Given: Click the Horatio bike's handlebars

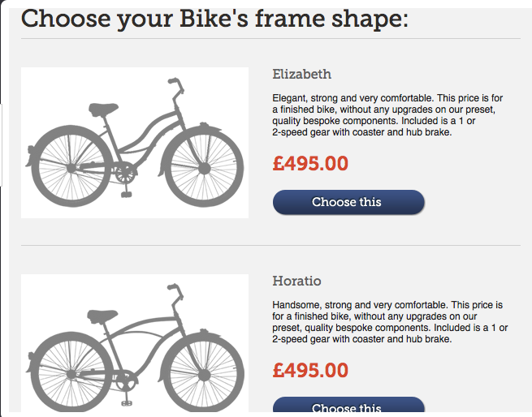Looking at the screenshot, I should [x=175, y=290].
